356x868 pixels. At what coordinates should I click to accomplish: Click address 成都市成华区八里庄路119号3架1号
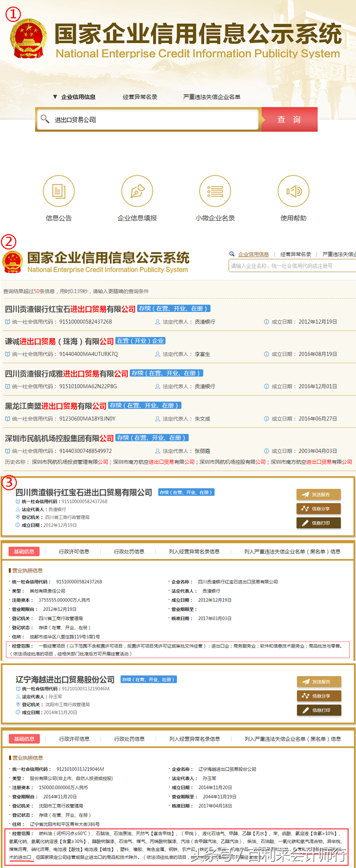[x=65, y=637]
